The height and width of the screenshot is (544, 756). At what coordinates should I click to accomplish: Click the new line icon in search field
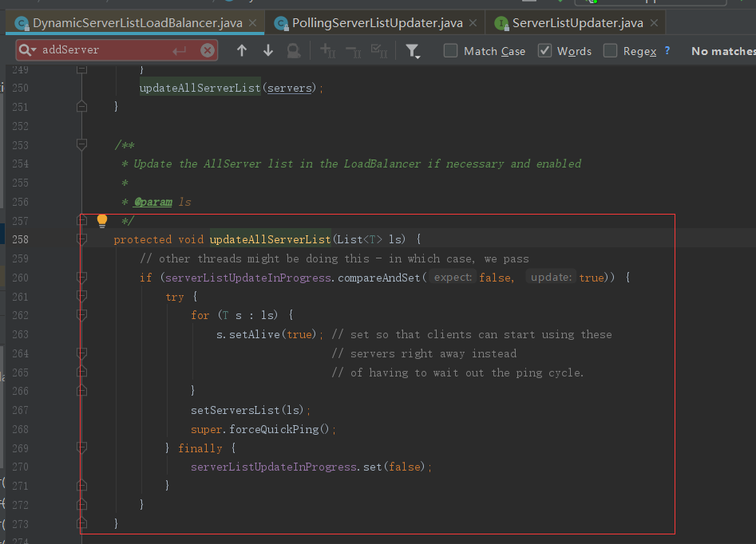point(180,50)
